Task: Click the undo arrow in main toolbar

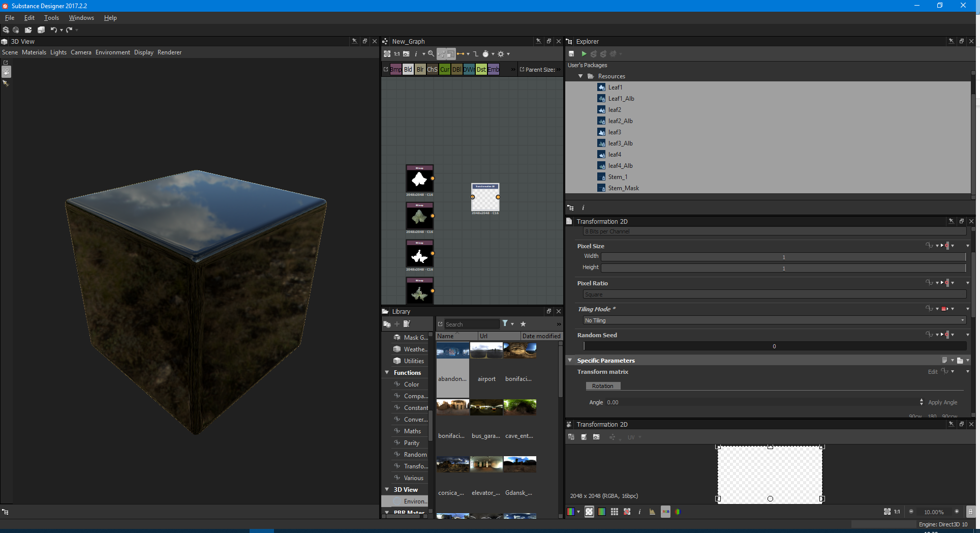Action: point(53,30)
